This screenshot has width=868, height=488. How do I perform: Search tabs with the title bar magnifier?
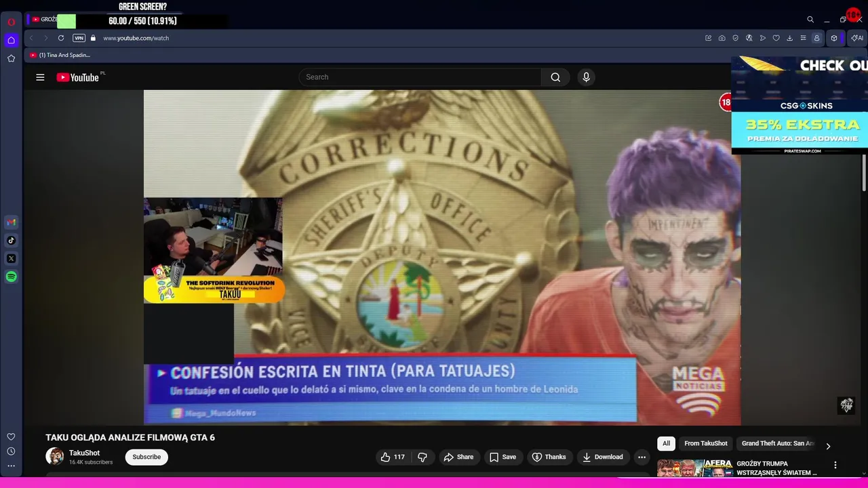click(x=810, y=20)
